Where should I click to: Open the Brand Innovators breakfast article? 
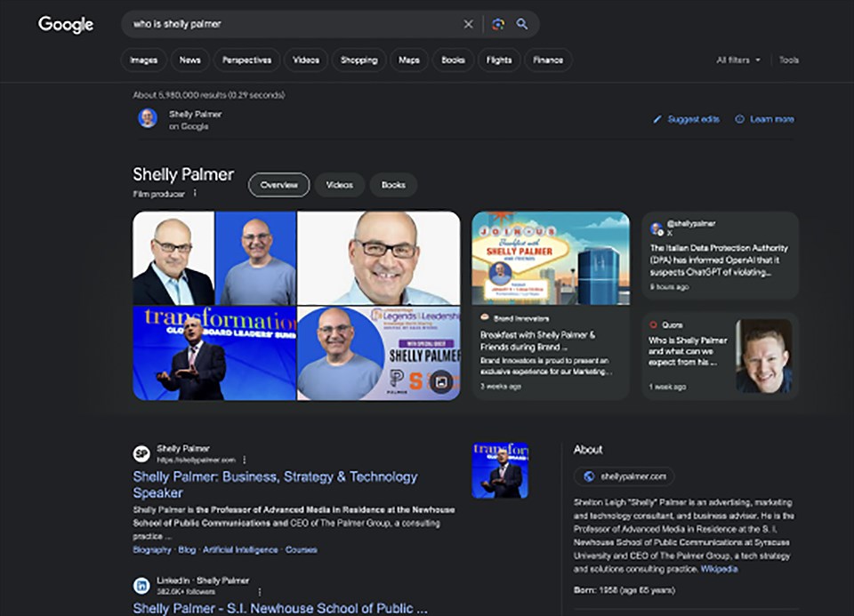pyautogui.click(x=551, y=353)
